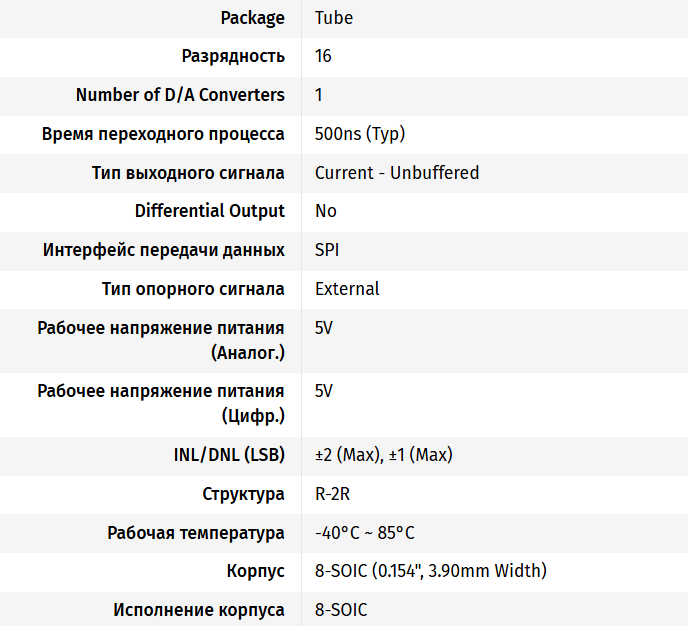Click the Рабочее напряжение питания (Аналог.) label
The height and width of the screenshot is (626, 688).
(161, 340)
